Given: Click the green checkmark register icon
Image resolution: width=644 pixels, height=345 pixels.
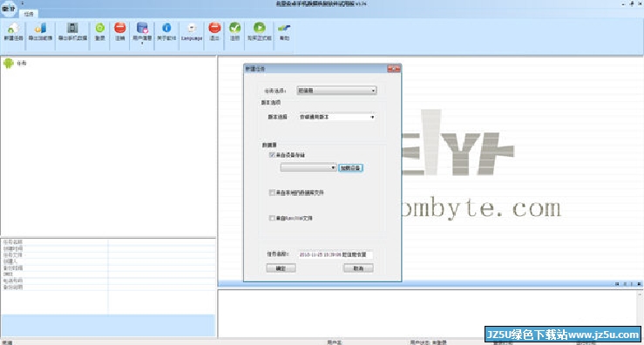Looking at the screenshot, I should pyautogui.click(x=235, y=28).
